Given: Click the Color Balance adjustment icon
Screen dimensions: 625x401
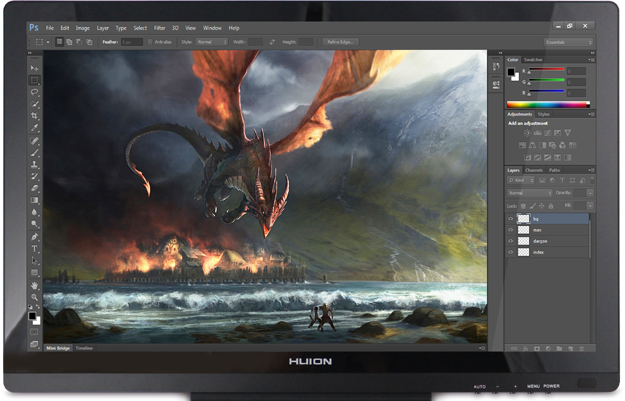Looking at the screenshot, I should click(x=532, y=145).
